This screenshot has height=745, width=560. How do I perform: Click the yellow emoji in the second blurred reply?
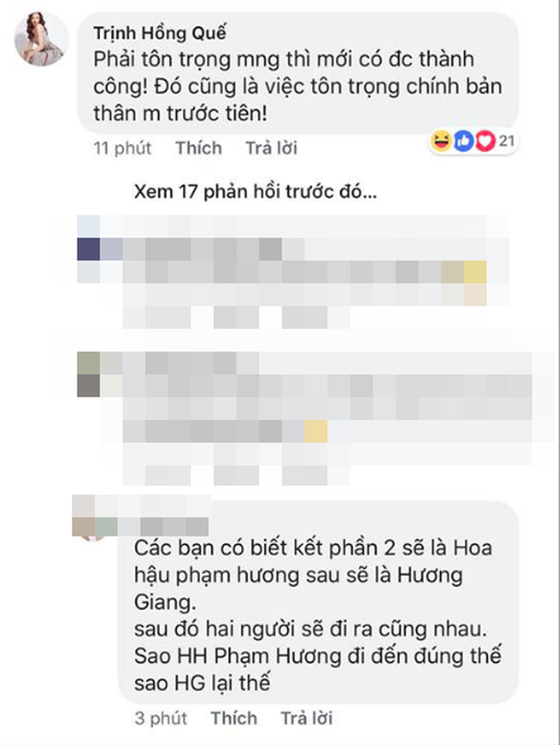pyautogui.click(x=316, y=431)
